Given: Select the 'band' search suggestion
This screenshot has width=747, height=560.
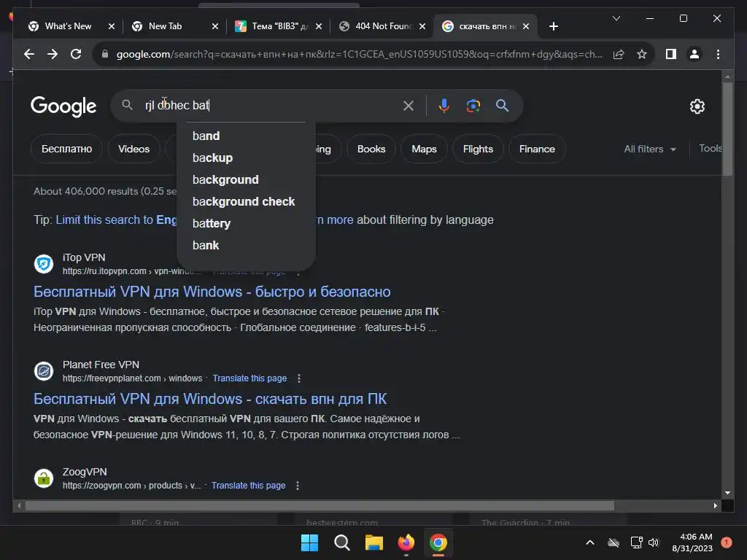Looking at the screenshot, I should 246,136.
